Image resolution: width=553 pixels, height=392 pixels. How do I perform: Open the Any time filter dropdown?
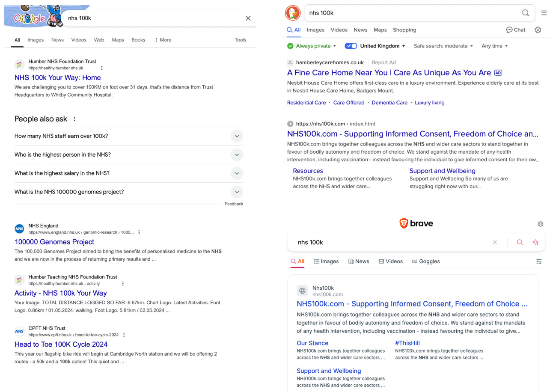[495, 46]
